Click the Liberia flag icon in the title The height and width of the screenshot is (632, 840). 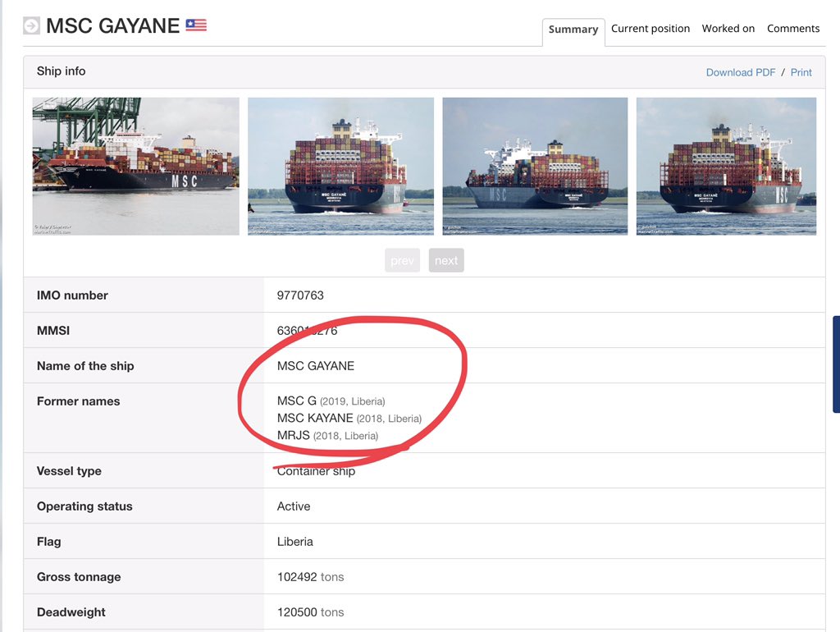[x=196, y=25]
